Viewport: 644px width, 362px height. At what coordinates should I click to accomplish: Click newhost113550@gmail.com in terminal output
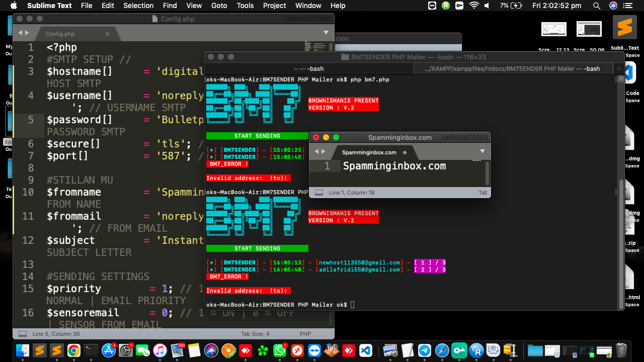coord(360,262)
